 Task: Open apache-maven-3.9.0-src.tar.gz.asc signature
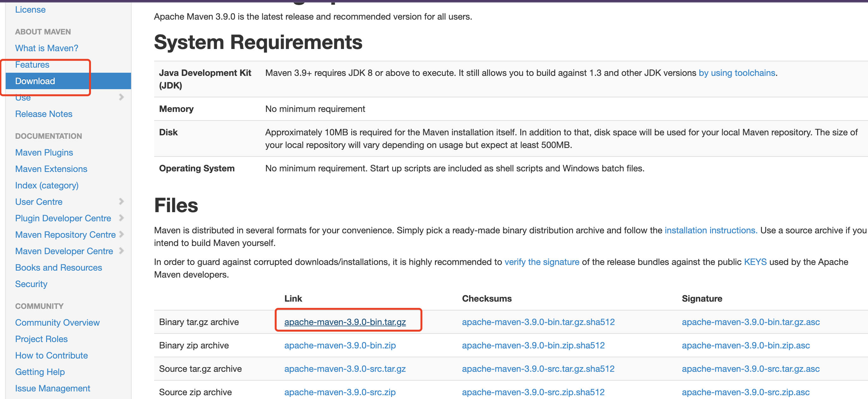(x=750, y=369)
